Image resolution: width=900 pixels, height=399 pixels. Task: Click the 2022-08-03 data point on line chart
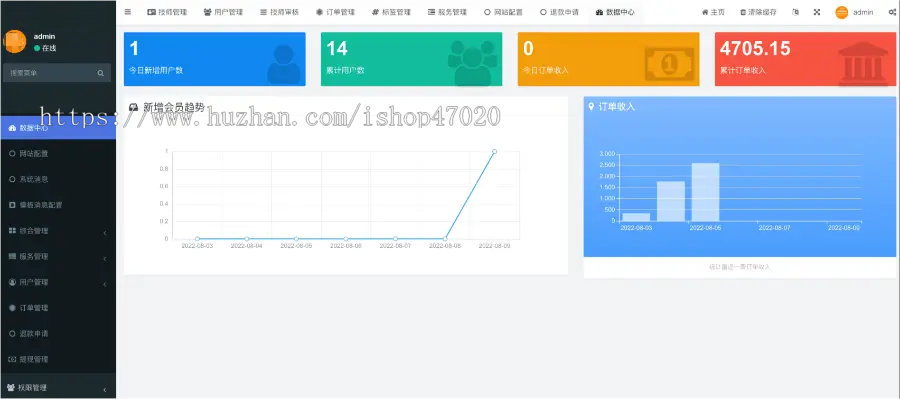[197, 239]
